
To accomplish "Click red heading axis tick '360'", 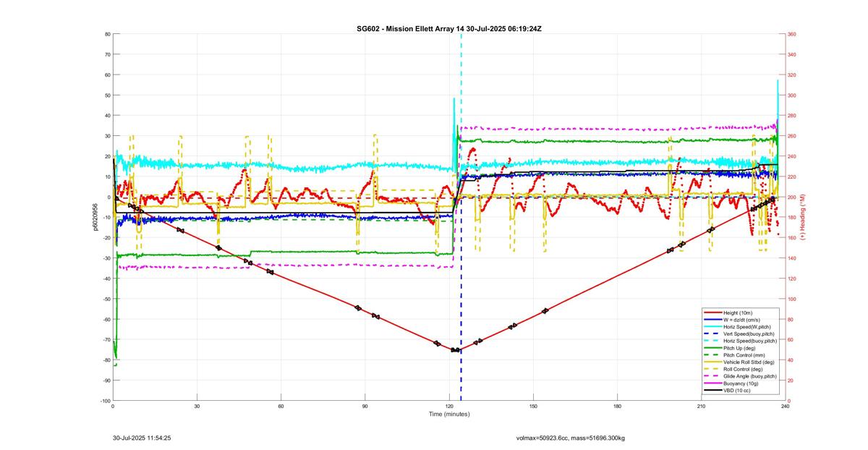I will 792,34.
